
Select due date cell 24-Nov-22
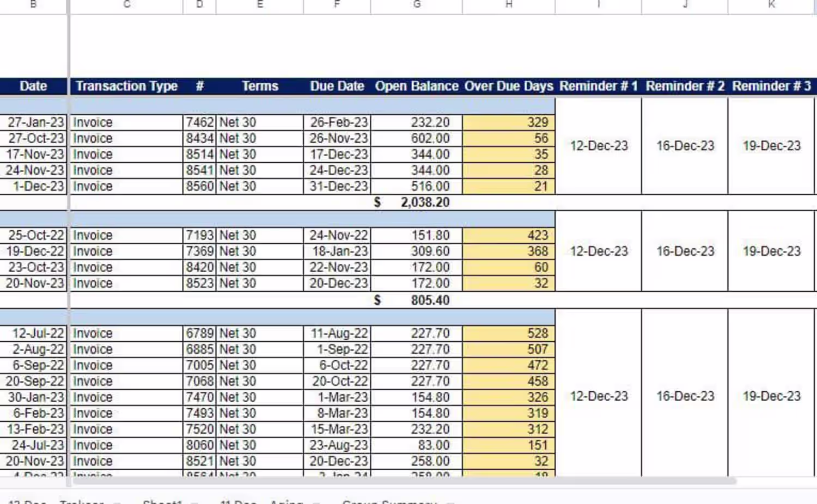(x=337, y=236)
